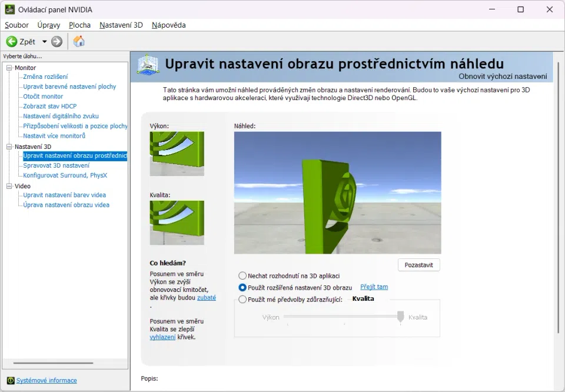Open the Nastavení 3D menu
The image size is (565, 392).
121,25
